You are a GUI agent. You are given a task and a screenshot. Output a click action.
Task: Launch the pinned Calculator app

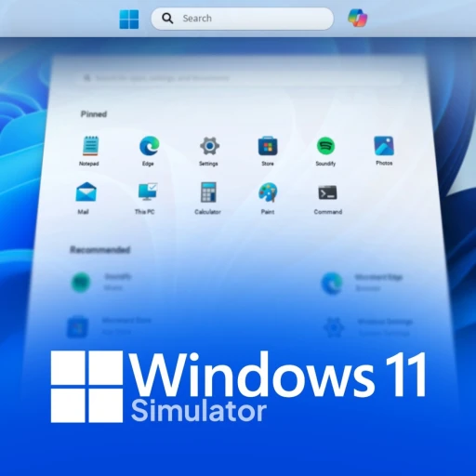point(208,198)
